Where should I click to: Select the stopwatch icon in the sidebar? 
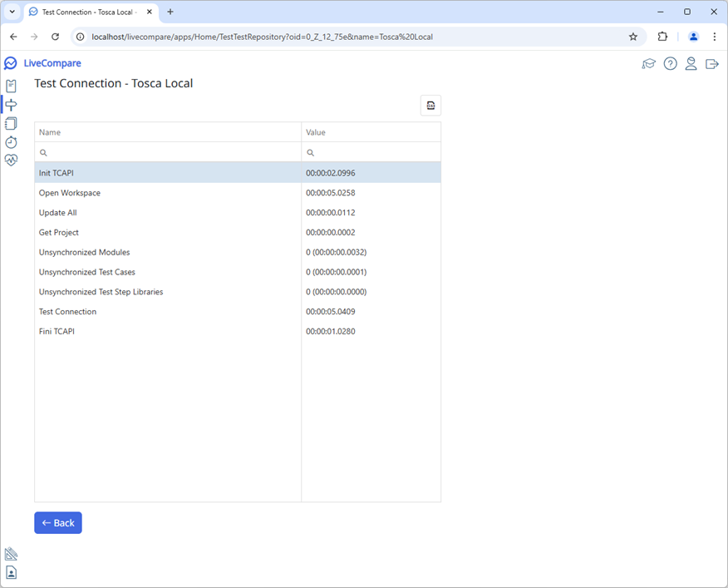pos(11,141)
